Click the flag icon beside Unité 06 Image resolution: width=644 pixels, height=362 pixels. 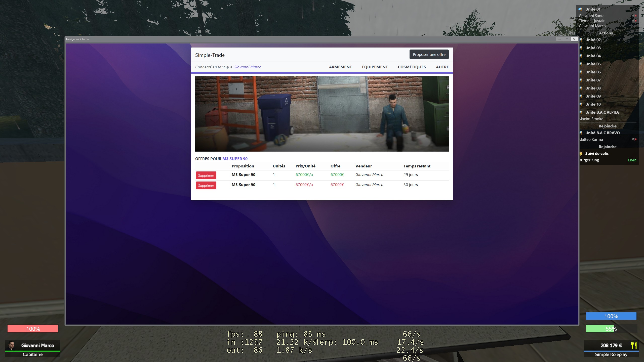click(x=581, y=72)
